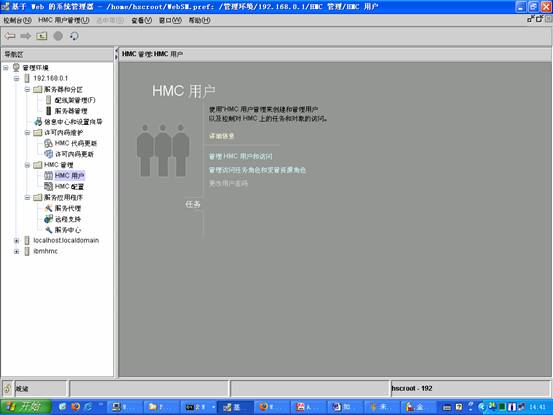Collapse the HMC 管理 folder

coord(27,165)
